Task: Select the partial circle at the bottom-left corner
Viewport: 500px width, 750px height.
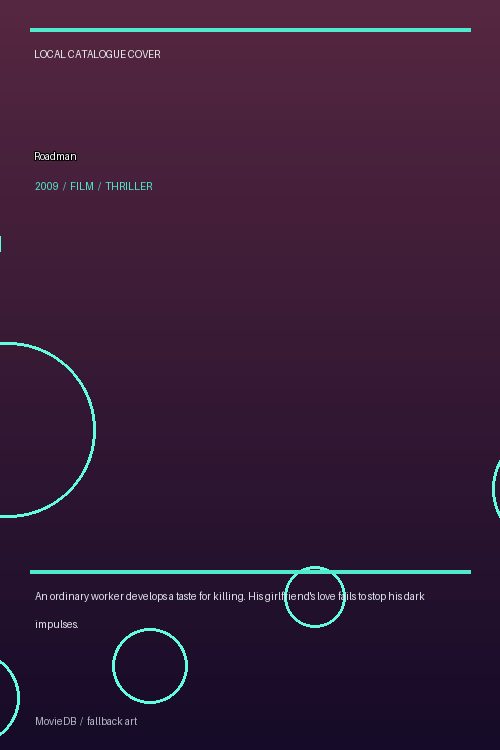Action: (x=9, y=698)
